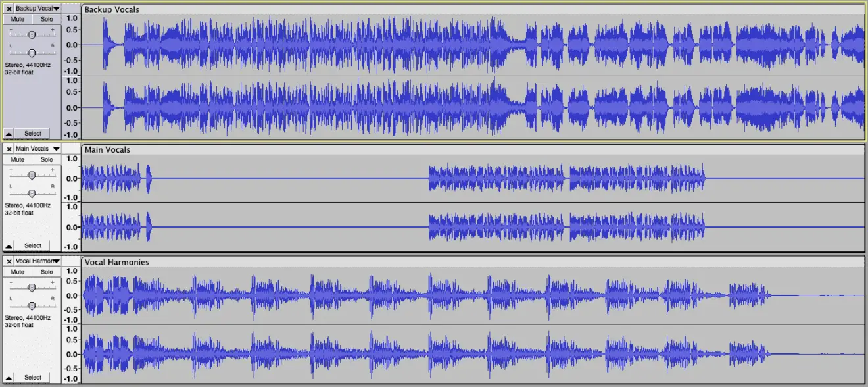Open the Vocal Harmonies track dropdown menu
Viewport: 868px width, 387px height.
tap(57, 261)
